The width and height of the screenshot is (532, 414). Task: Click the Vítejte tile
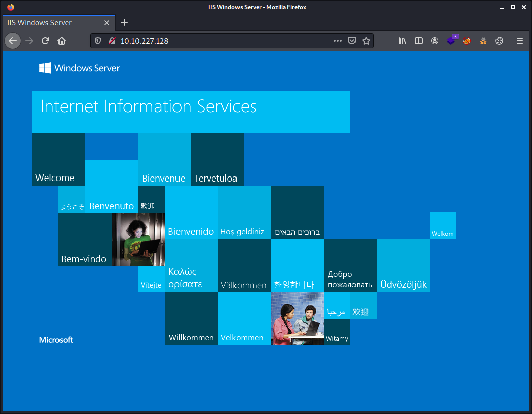pyautogui.click(x=151, y=278)
